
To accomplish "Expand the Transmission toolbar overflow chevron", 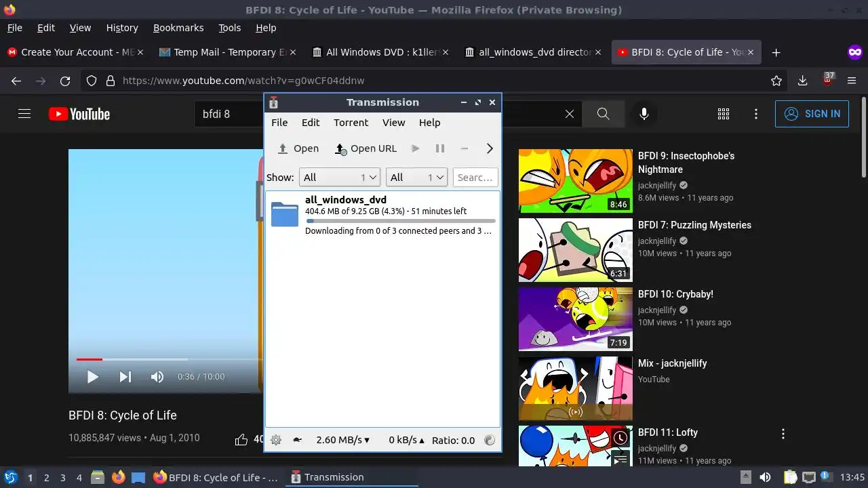I will click(x=490, y=148).
